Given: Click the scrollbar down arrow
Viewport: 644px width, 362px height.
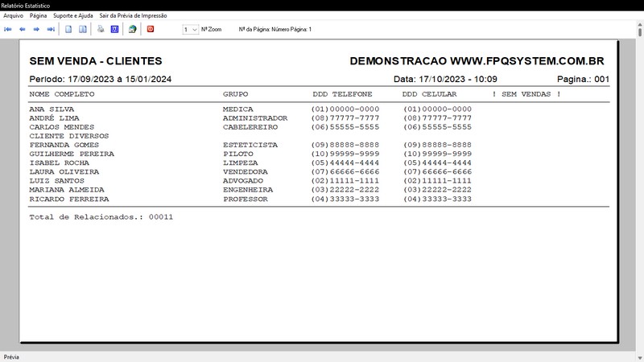Looking at the screenshot, I should (x=640, y=358).
